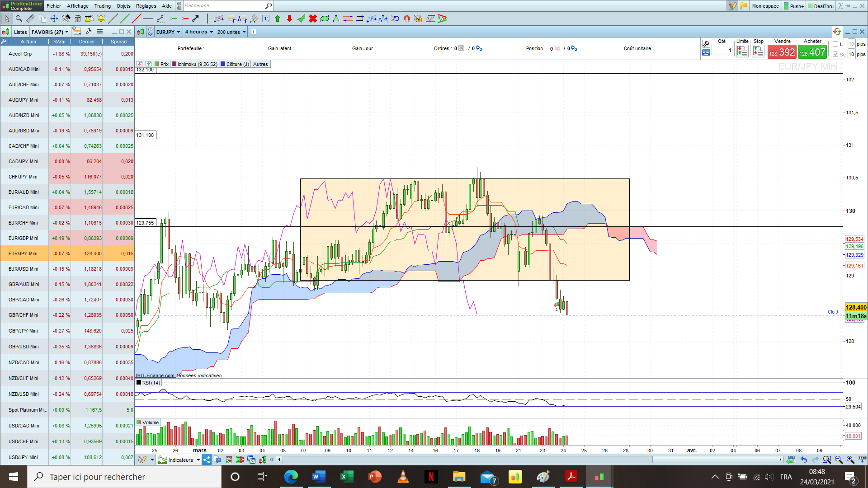Click the ruler measurement tool

31,19
